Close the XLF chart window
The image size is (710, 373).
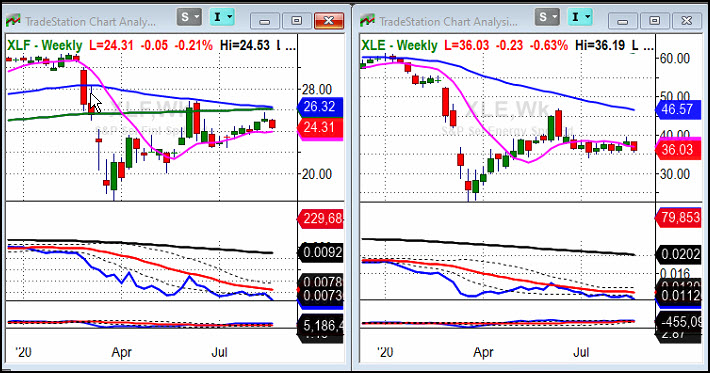tap(329, 21)
